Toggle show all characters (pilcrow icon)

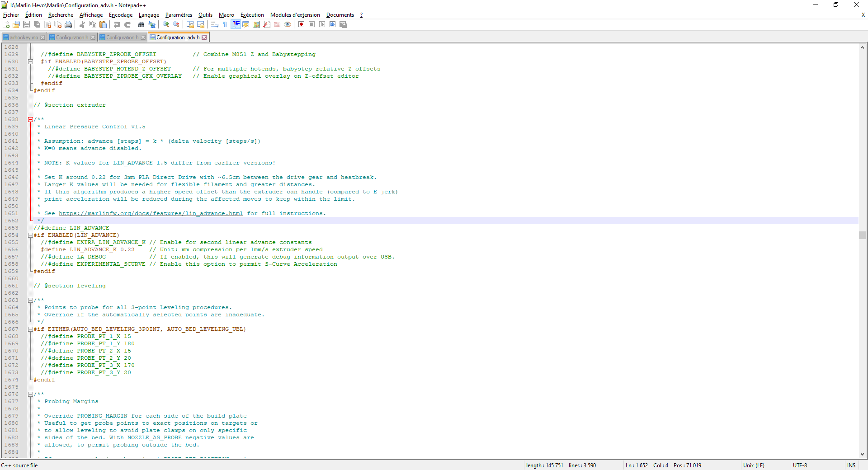coord(225,24)
